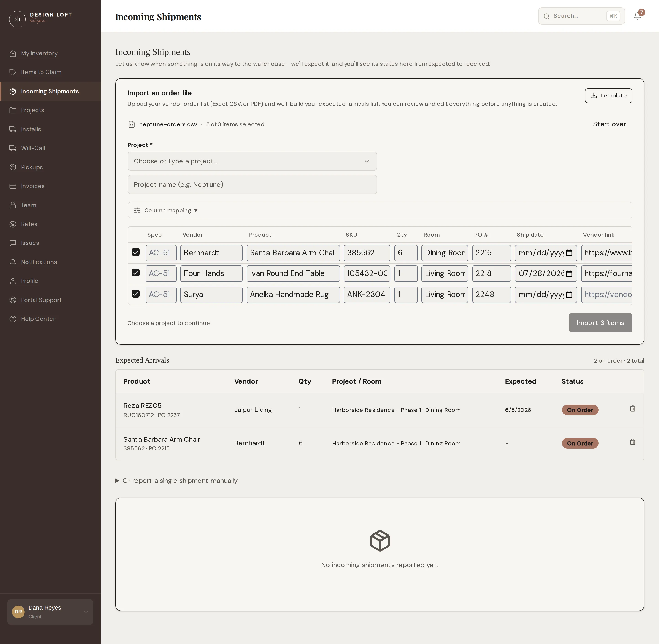Screen dimensions: 659x644
Task: Click the PO number 2248 field
Action: tap(491, 294)
